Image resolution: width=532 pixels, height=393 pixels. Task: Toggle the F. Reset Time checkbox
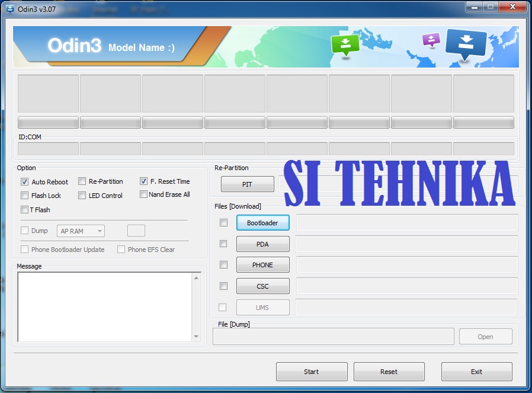click(x=143, y=181)
